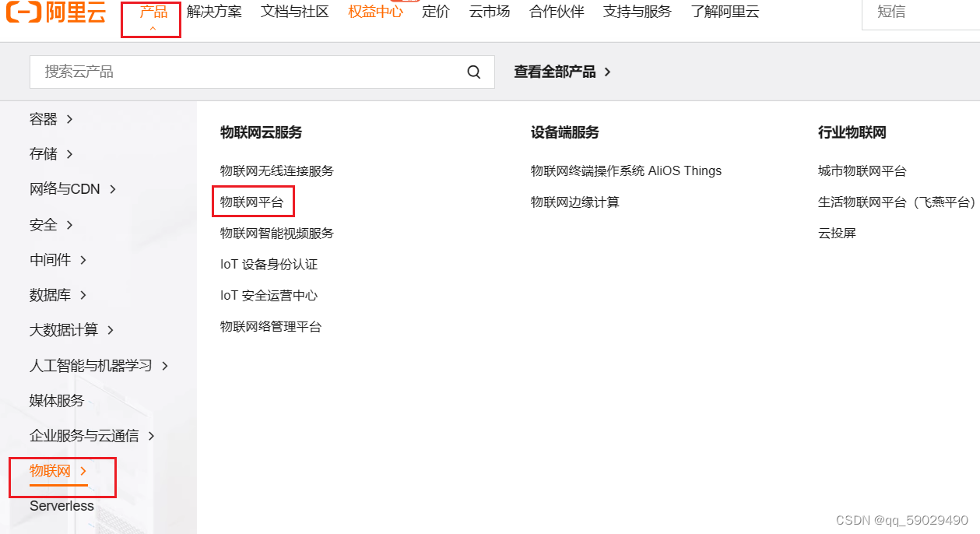This screenshot has height=534, width=980.
Task: Click the search magnifier icon
Action: pos(474,72)
